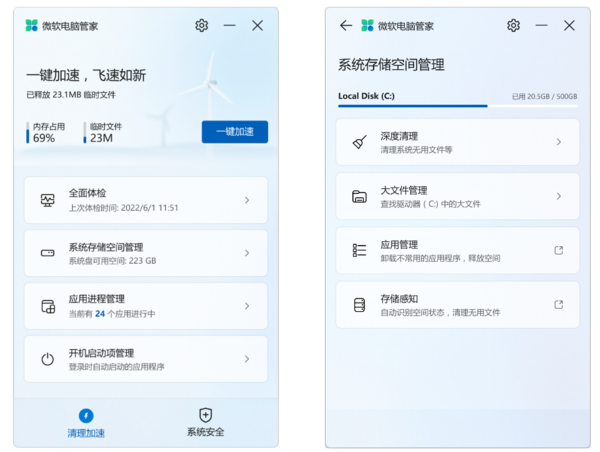Image resolution: width=600 pixels, height=452 pixels.
Task: Open the 应用进程管理 card title
Action: [97, 299]
